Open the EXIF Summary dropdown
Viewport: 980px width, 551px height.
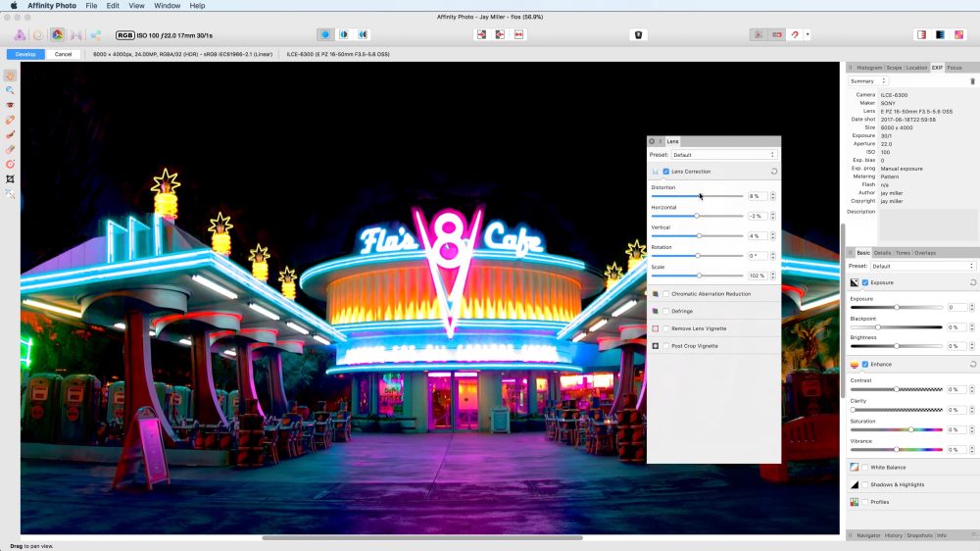tap(867, 81)
